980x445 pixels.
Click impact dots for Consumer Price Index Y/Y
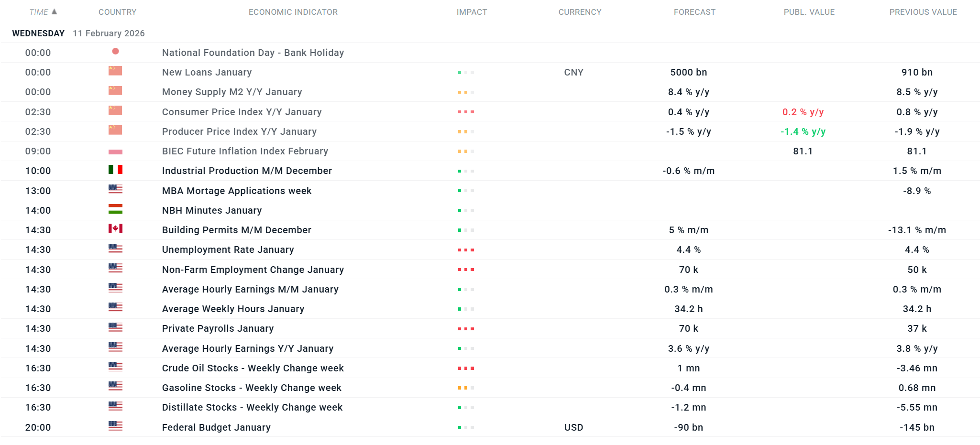[466, 112]
